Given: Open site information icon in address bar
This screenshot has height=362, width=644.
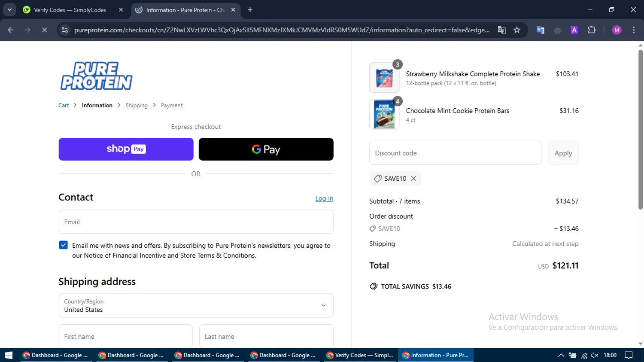Looking at the screenshot, I should coord(65,30).
